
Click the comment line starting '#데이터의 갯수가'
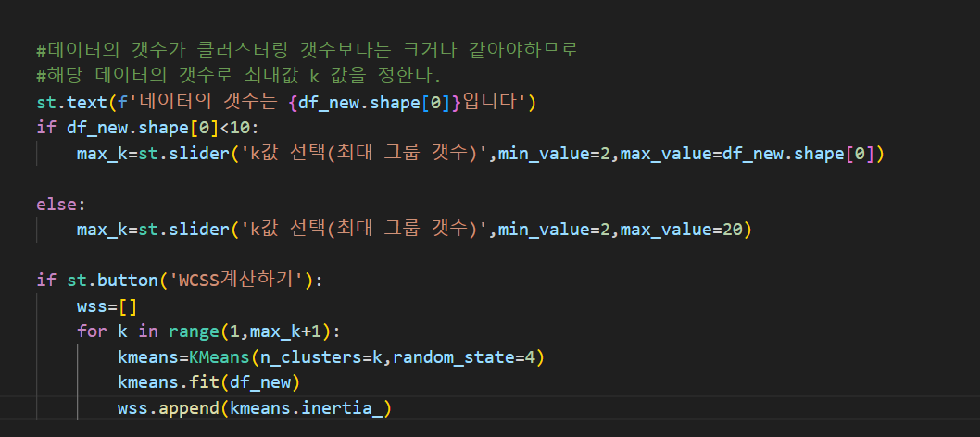coord(308,50)
